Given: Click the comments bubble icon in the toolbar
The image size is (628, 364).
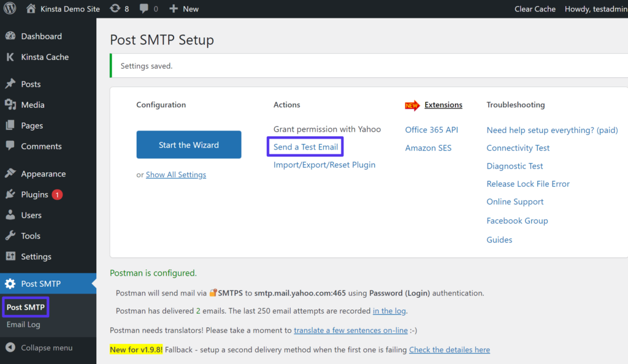Looking at the screenshot, I should click(x=144, y=9).
